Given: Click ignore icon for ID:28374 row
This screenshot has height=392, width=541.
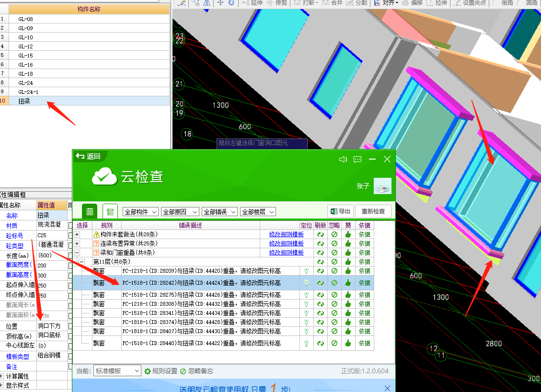Looking at the screenshot, I should pyautogui.click(x=334, y=323).
